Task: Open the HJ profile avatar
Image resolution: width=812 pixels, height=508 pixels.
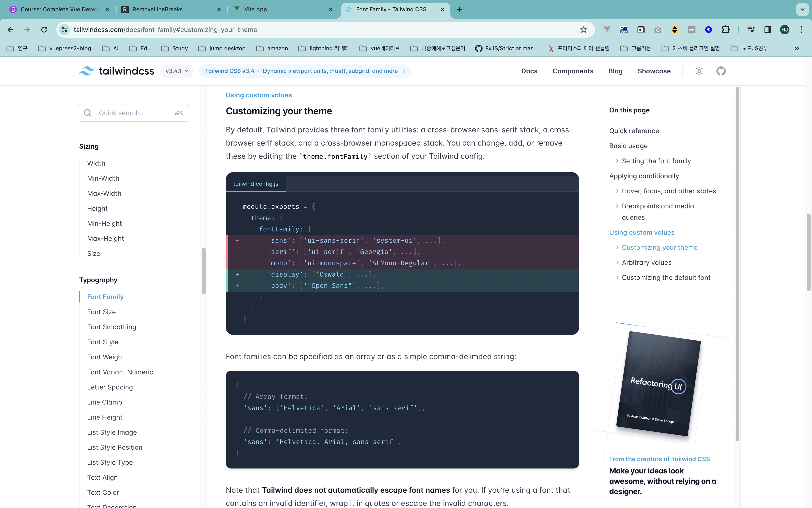Action: 785,30
